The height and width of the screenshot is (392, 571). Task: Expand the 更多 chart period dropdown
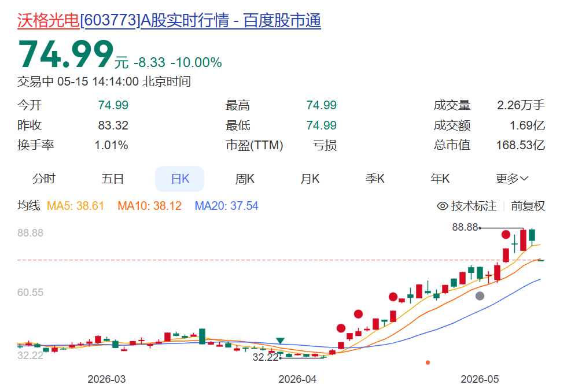[511, 179]
